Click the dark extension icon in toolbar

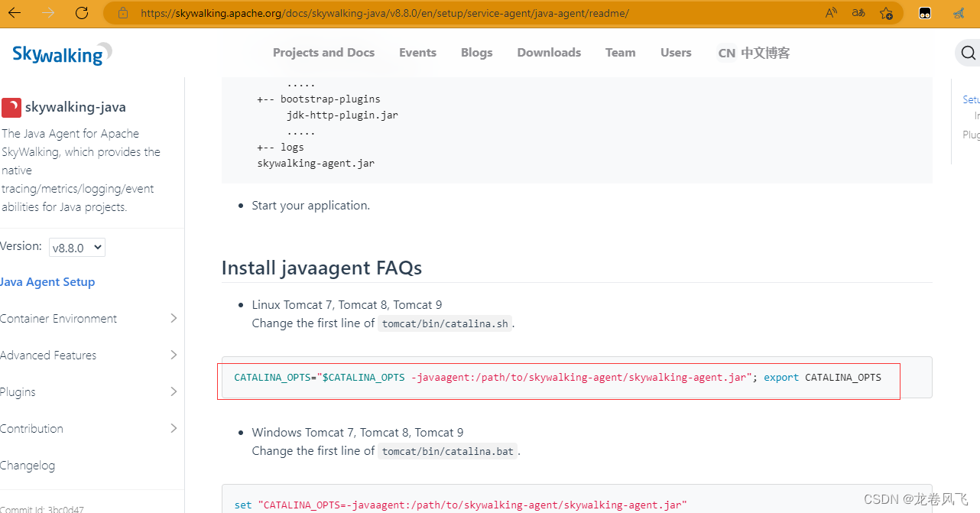click(x=924, y=13)
